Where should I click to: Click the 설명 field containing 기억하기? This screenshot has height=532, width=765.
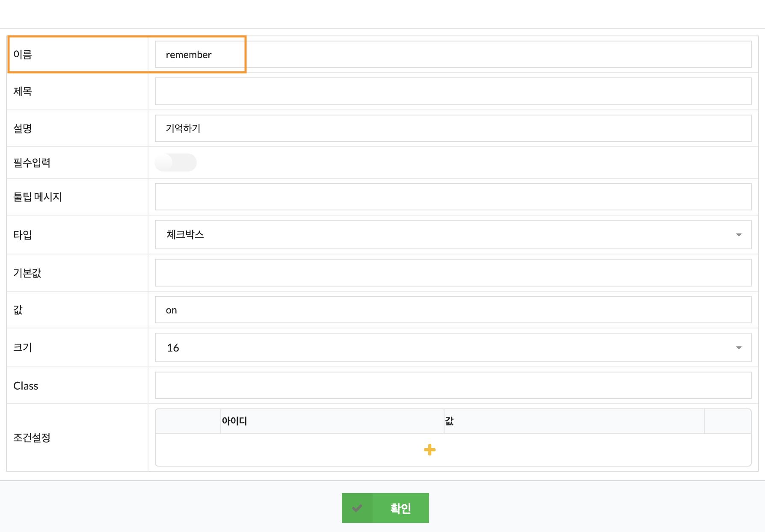coord(453,128)
